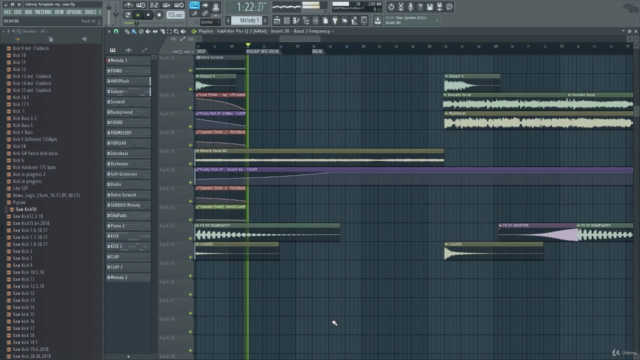Select the Subass pattern in the picker
640x360 pixels.
coord(128,91)
